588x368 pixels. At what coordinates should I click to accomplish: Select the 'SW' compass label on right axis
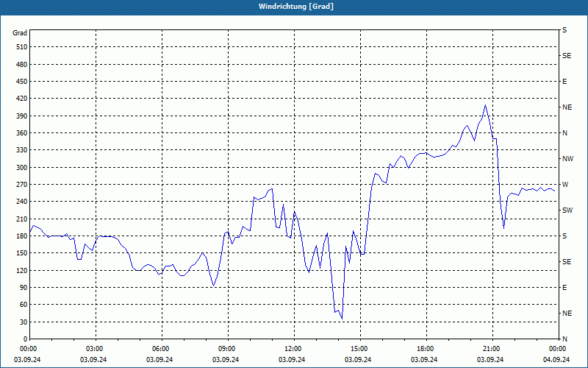tap(567, 210)
